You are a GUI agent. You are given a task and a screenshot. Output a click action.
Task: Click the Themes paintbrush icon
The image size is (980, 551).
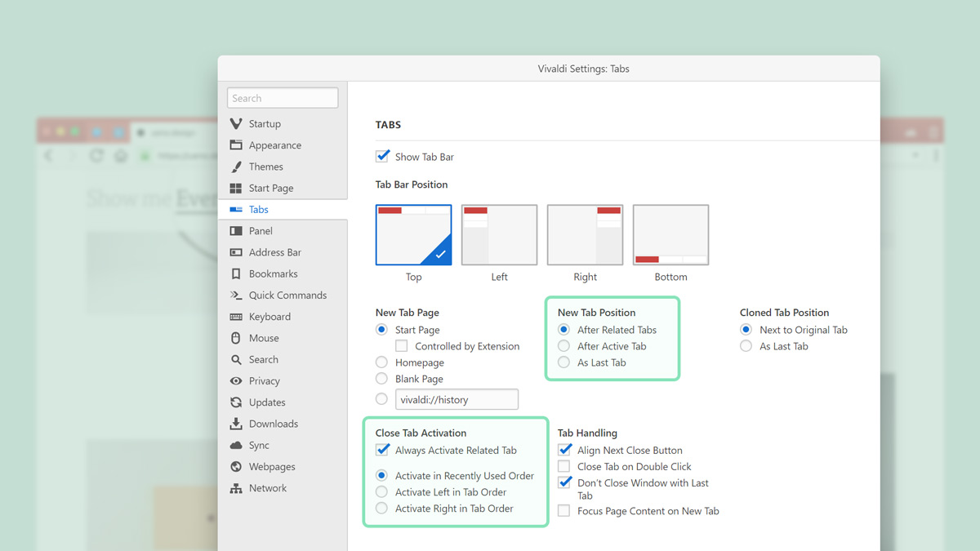pyautogui.click(x=236, y=167)
